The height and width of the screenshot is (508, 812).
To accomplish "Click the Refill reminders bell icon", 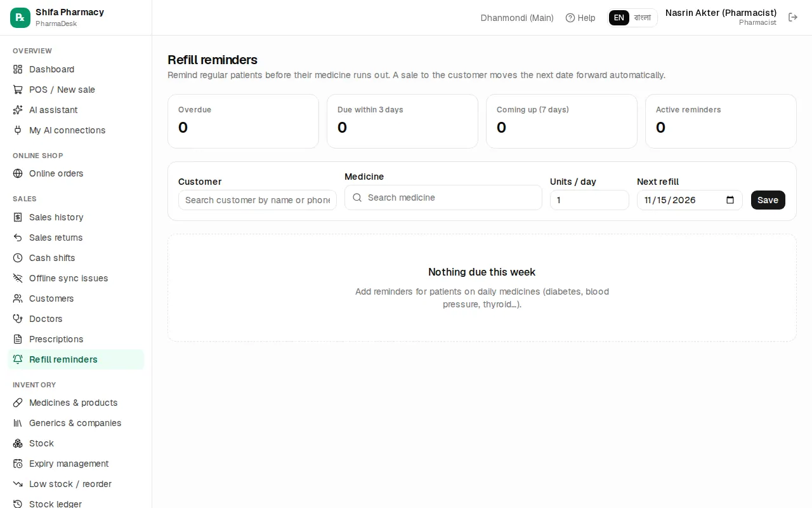I will coord(18,359).
